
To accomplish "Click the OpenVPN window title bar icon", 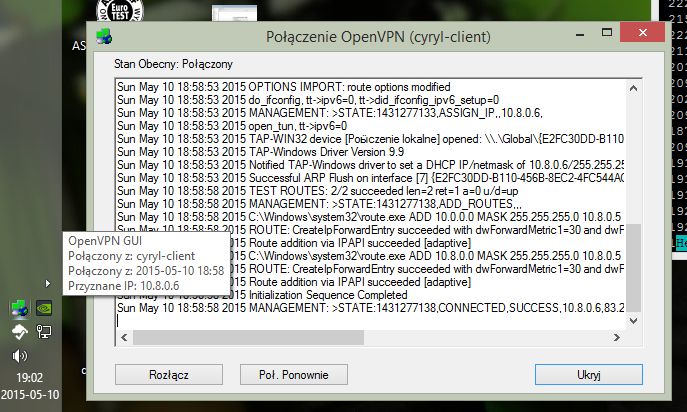I will (104, 36).
